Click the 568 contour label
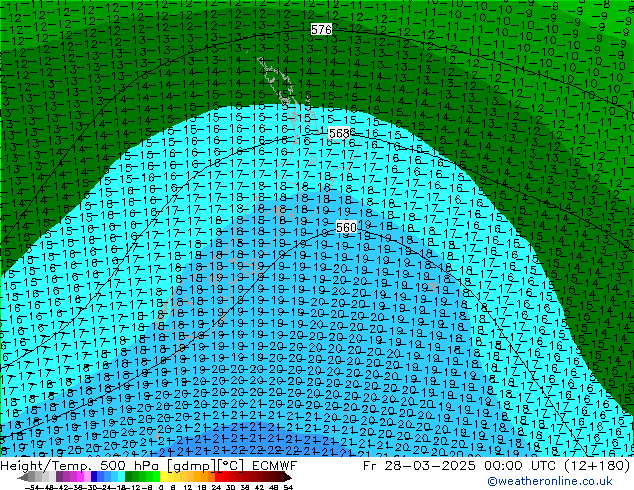 (339, 133)
